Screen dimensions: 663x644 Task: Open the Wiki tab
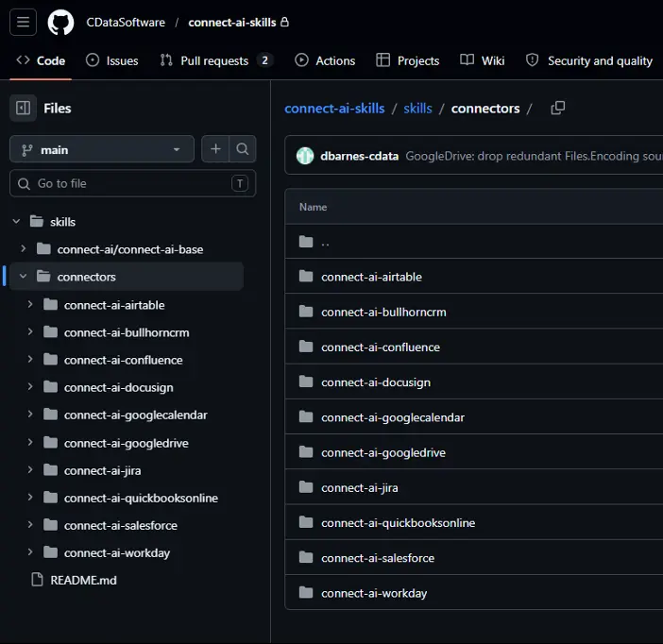482,60
